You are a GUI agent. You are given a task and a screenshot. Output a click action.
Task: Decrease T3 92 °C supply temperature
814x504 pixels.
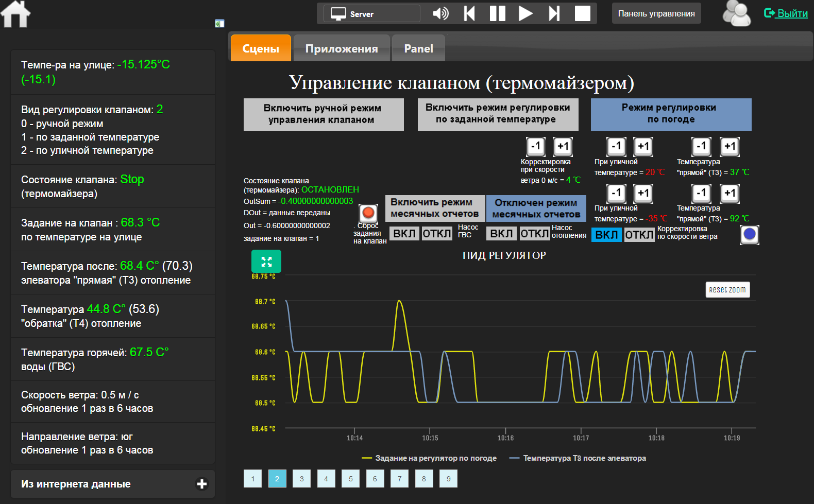tap(701, 193)
